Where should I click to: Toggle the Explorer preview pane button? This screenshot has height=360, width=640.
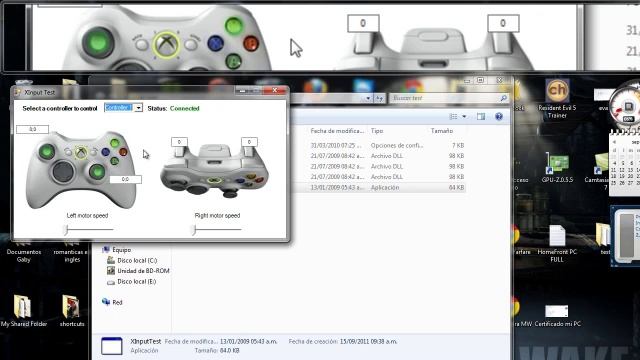481,117
